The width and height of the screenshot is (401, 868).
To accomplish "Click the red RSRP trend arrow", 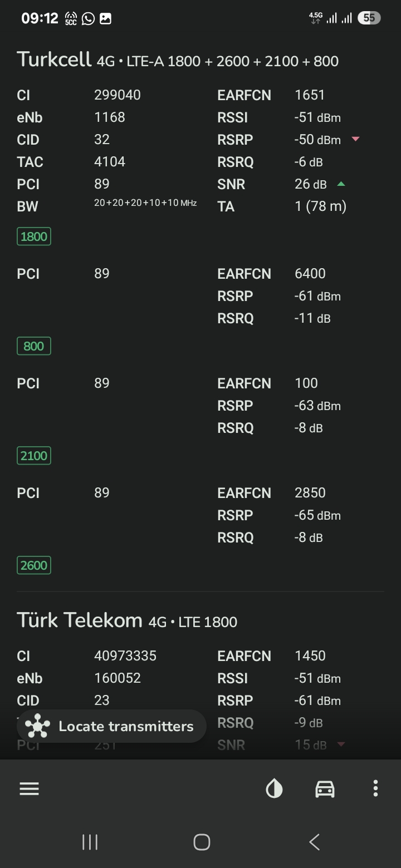I will tap(355, 139).
